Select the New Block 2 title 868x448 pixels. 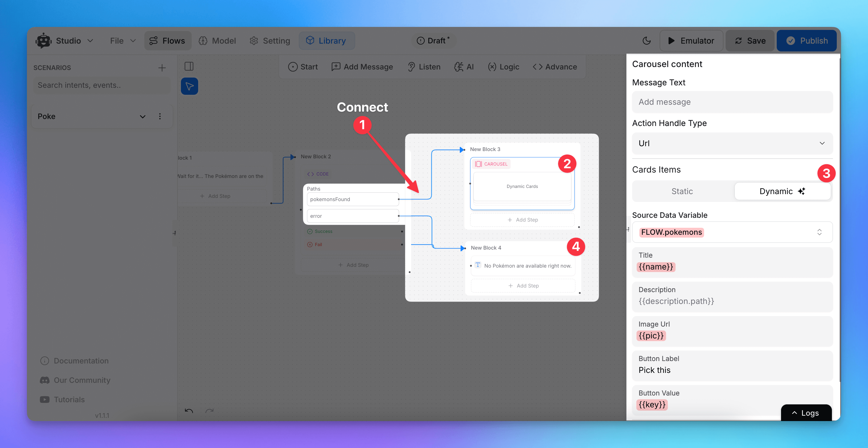click(x=316, y=157)
